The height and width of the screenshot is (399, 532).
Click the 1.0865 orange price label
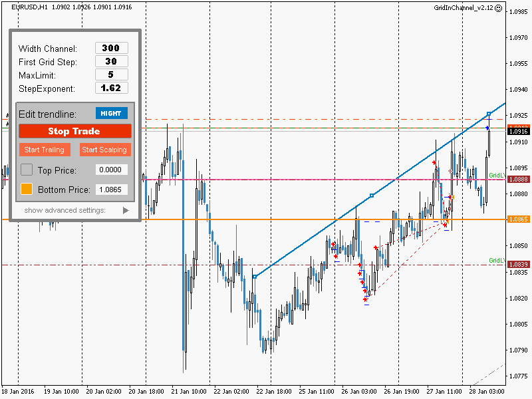tap(519, 219)
